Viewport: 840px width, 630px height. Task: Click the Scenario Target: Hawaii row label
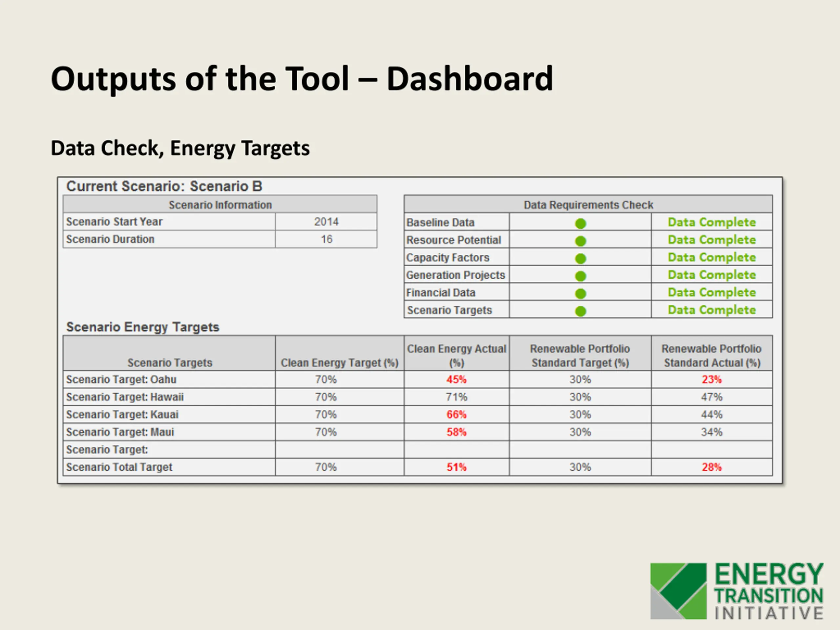(x=125, y=397)
